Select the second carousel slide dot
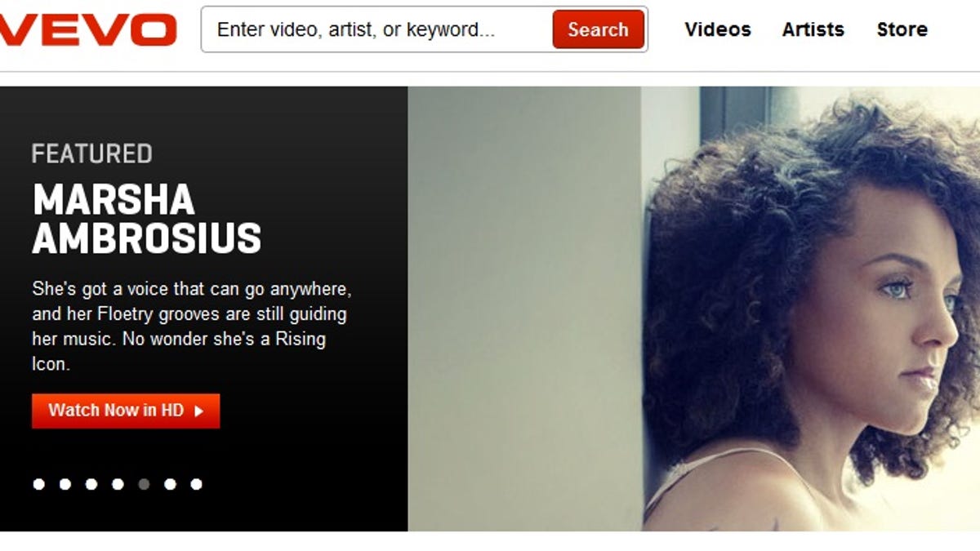This screenshot has height=551, width=980. point(65,484)
